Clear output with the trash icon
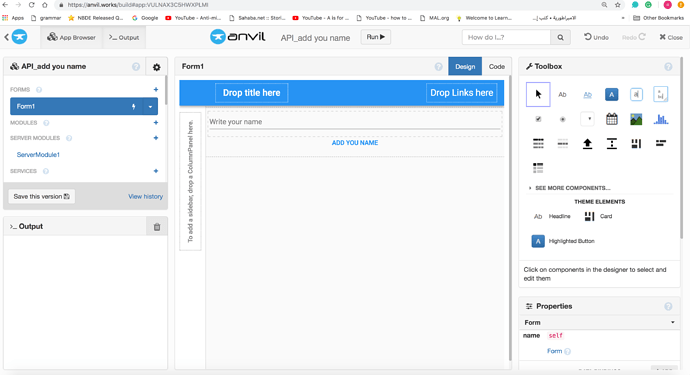 click(157, 227)
